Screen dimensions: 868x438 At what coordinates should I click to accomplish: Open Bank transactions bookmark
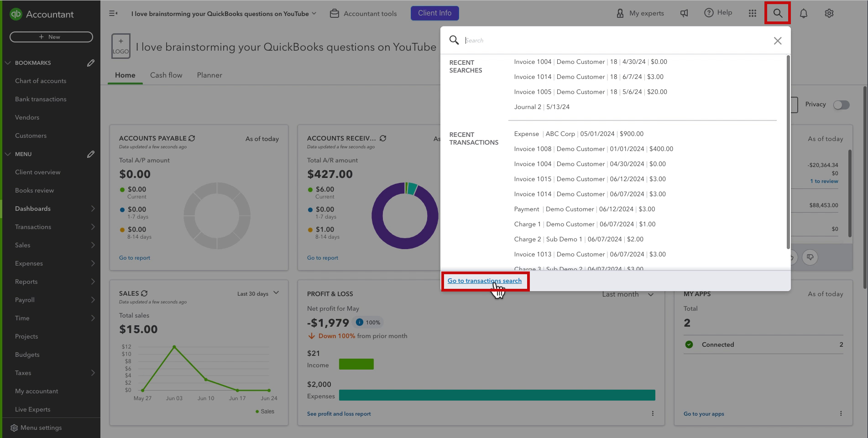[41, 99]
